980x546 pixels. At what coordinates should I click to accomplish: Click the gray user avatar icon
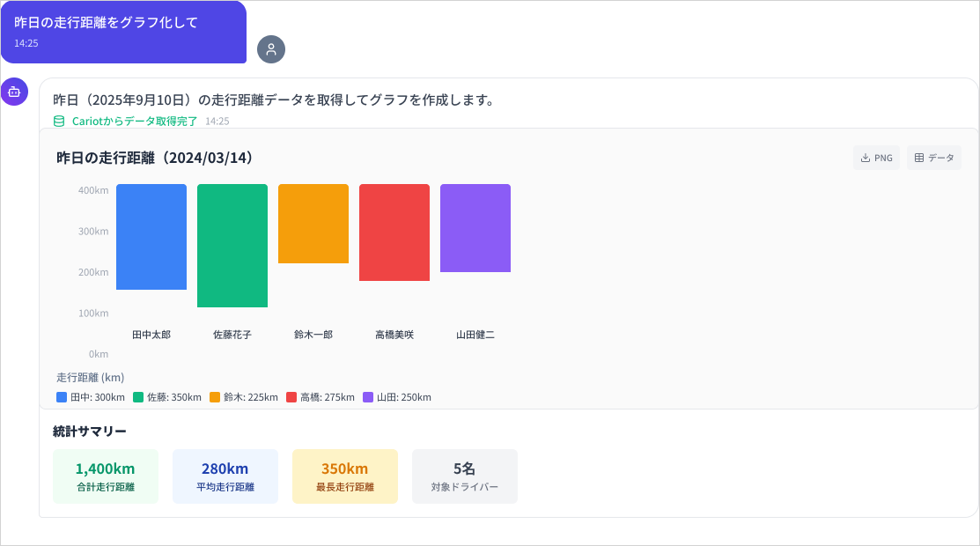(271, 49)
